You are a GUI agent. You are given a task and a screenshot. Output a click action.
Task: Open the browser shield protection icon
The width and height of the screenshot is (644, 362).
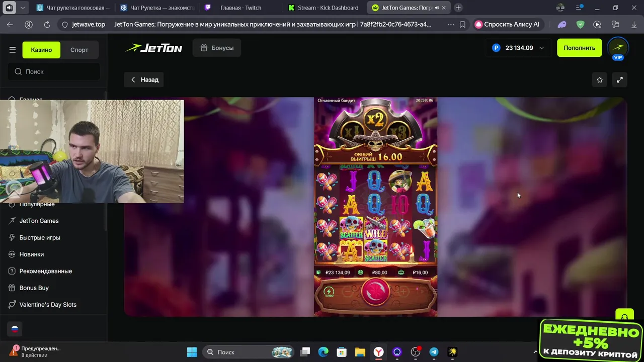click(x=580, y=24)
